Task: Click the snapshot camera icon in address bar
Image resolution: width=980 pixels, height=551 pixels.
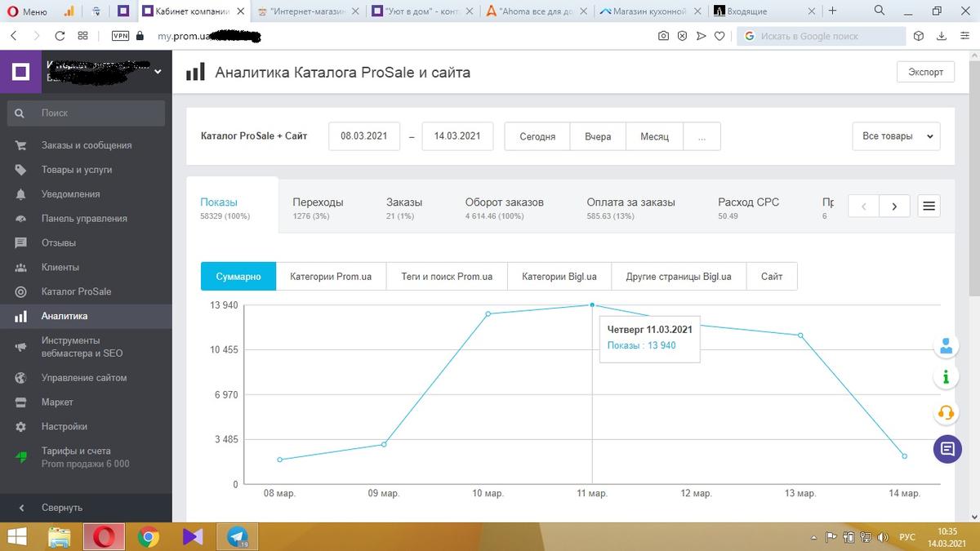Action: 663,36
